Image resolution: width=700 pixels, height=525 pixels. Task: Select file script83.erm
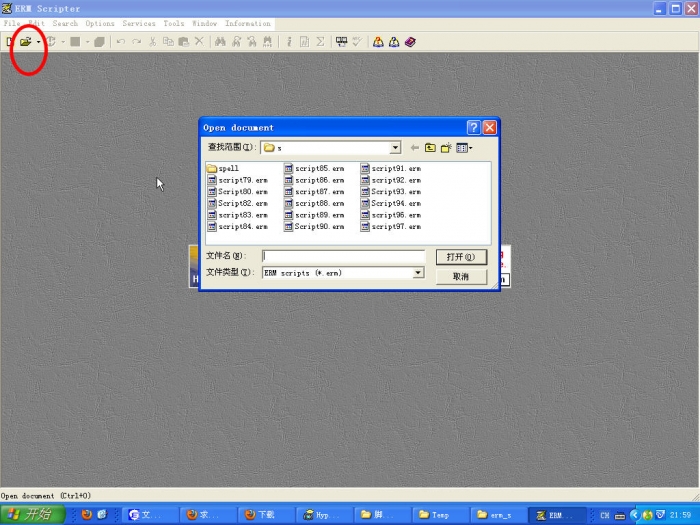coord(238,215)
